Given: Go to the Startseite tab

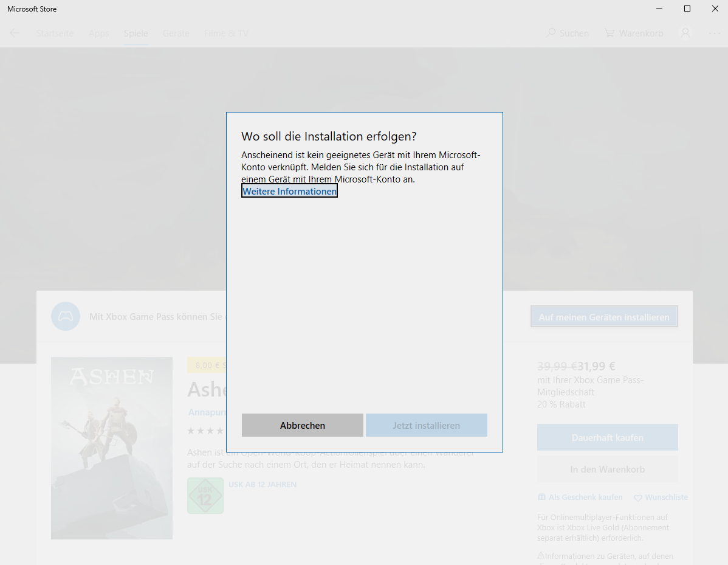Looking at the screenshot, I should 55,33.
